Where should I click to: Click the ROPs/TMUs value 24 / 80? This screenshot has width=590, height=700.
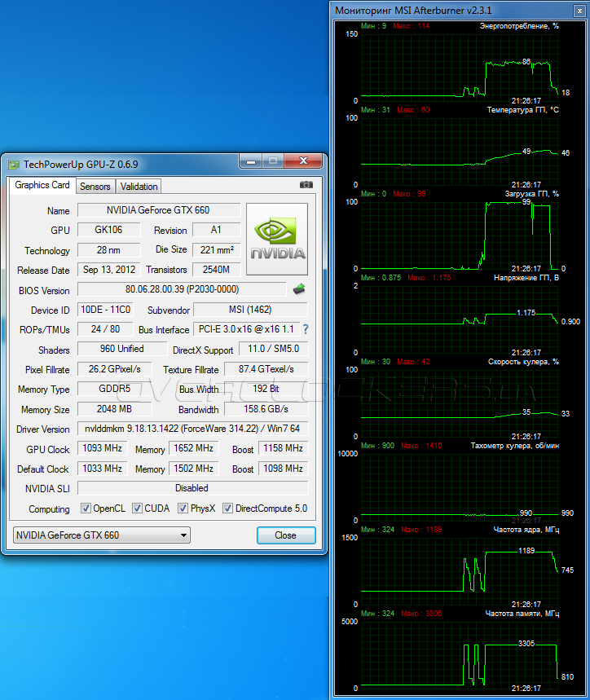coord(105,329)
